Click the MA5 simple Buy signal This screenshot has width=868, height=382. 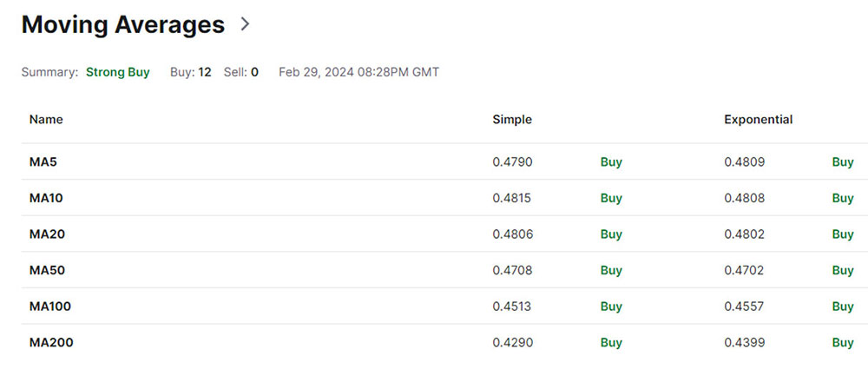pyautogui.click(x=611, y=162)
